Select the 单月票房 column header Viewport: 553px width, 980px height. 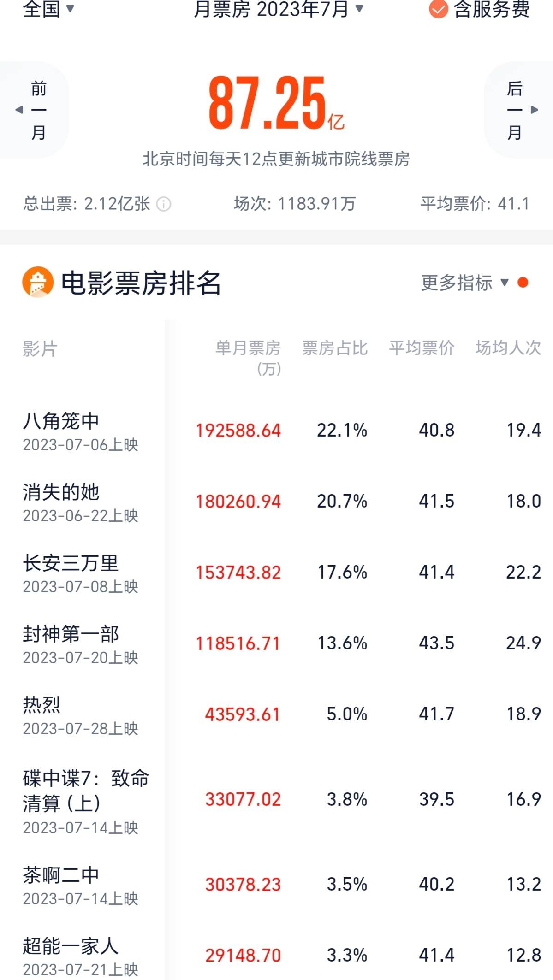pyautogui.click(x=248, y=356)
